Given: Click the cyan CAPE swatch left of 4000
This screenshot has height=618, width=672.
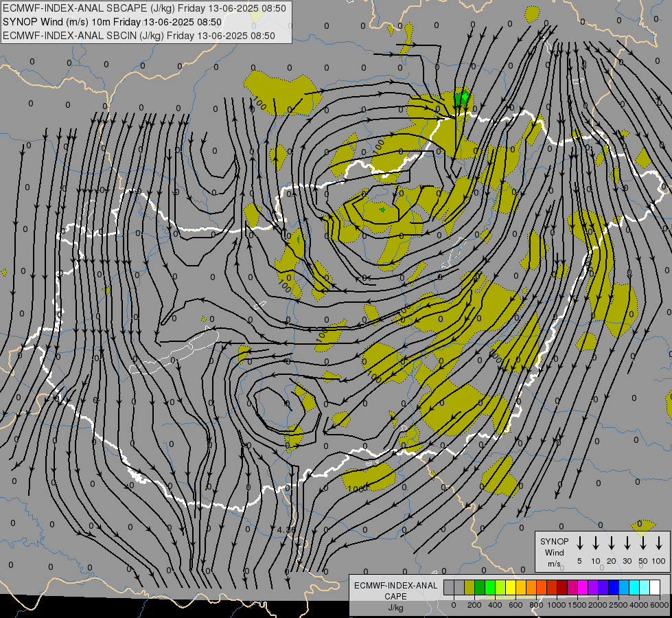Looking at the screenshot, I should coord(634,587).
